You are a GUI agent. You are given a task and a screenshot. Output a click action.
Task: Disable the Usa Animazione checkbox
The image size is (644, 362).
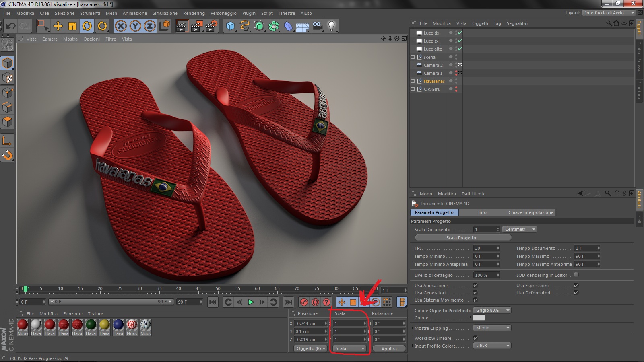point(475,286)
